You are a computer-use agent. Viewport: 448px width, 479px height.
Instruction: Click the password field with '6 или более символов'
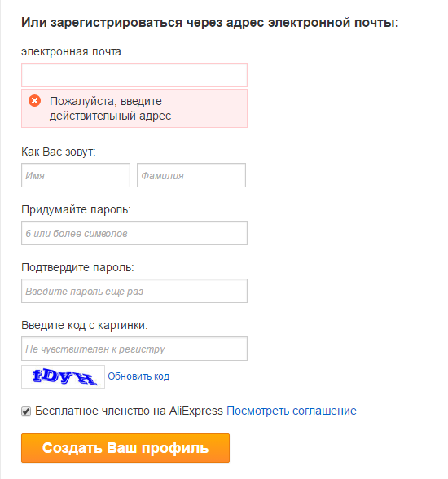134,233
